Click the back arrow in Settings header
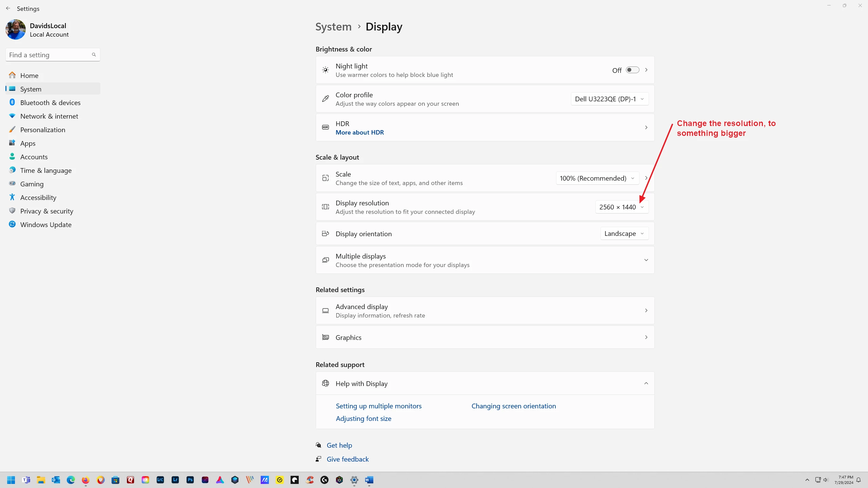The width and height of the screenshot is (868, 488). (x=8, y=8)
